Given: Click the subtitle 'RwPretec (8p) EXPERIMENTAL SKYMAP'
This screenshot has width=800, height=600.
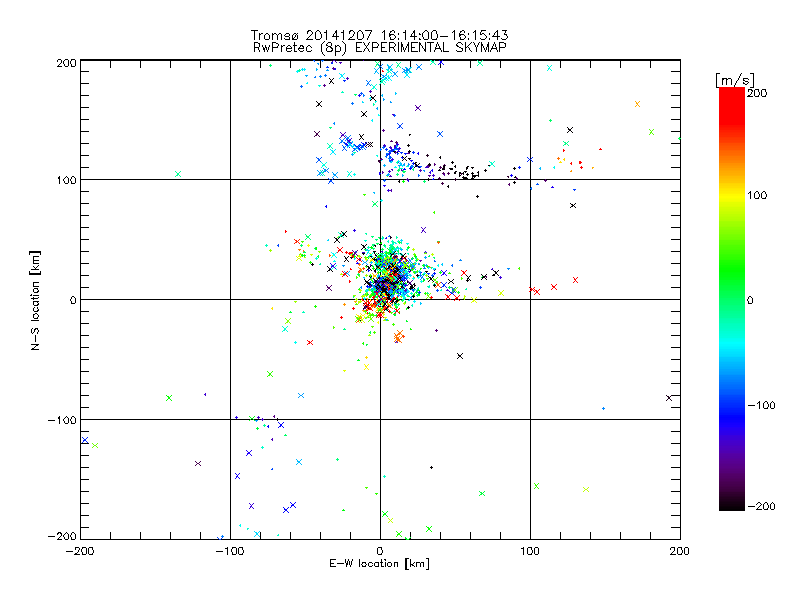Looking at the screenshot, I should [379, 48].
